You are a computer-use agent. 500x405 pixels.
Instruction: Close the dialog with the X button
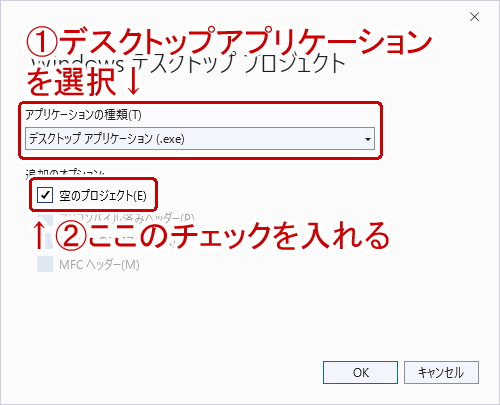474,17
